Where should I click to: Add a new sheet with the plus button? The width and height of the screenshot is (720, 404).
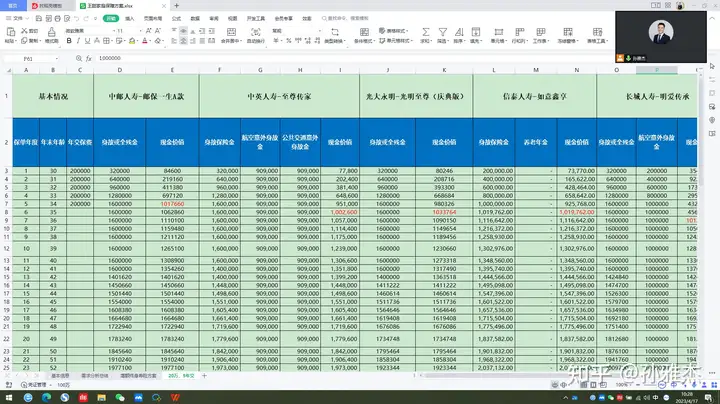(x=204, y=376)
